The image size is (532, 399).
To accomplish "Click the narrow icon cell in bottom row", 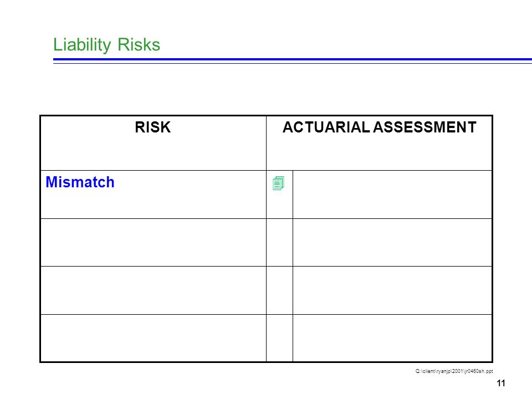I will click(x=279, y=338).
